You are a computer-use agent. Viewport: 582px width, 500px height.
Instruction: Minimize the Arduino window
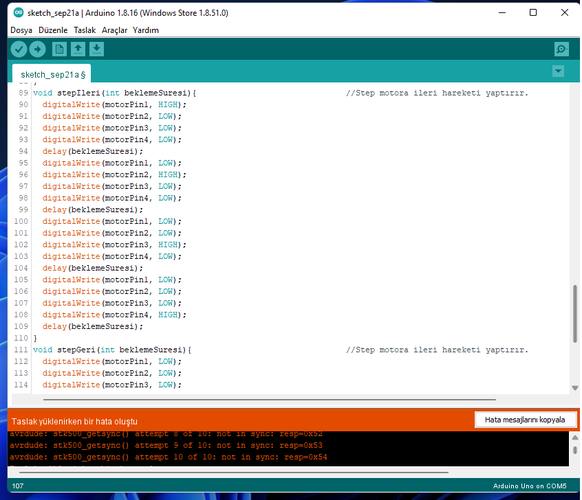pyautogui.click(x=502, y=13)
